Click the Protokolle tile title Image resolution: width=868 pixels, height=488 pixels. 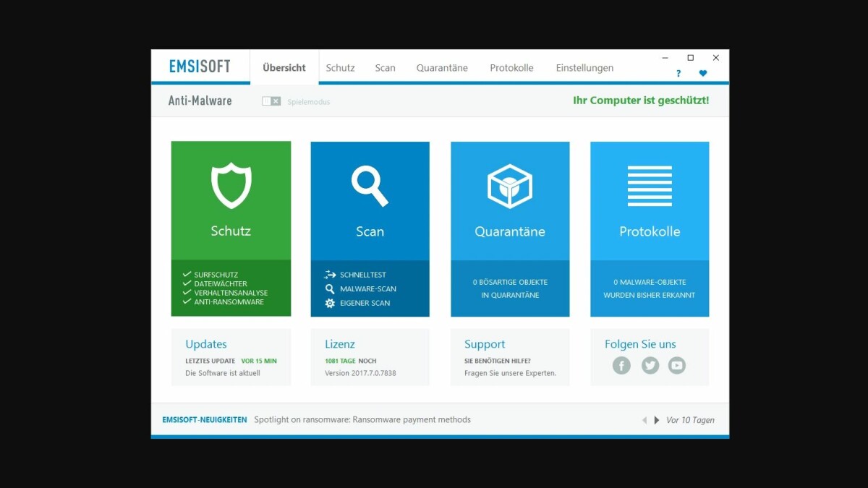point(650,231)
